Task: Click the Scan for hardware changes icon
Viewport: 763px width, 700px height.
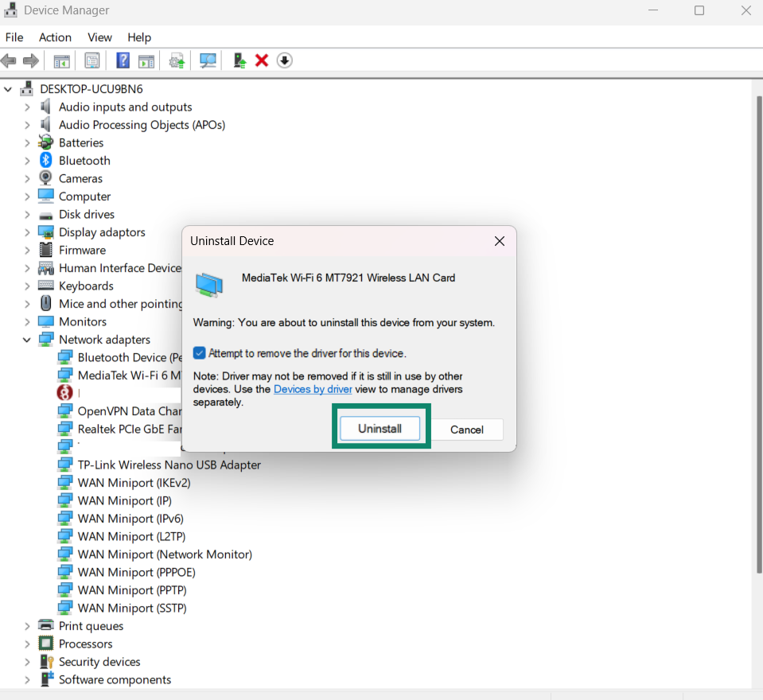Action: [208, 60]
